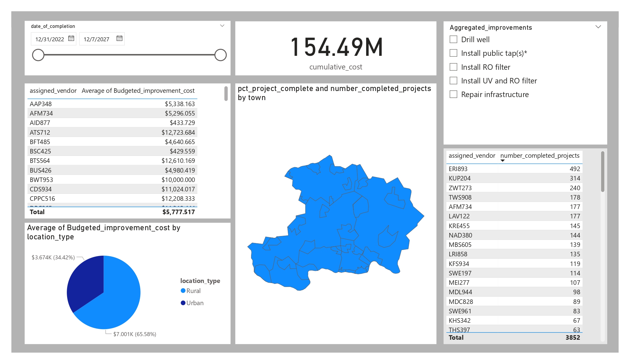Expand the Aggregated_improvements slicer chevron
This screenshot has height=364, width=630.
[x=598, y=27]
